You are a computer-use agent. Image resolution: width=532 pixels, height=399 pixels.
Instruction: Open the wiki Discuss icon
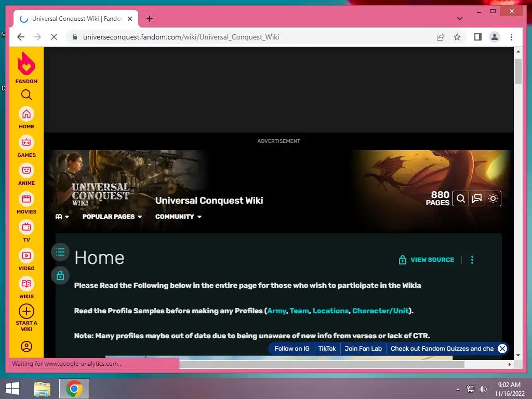pos(477,198)
